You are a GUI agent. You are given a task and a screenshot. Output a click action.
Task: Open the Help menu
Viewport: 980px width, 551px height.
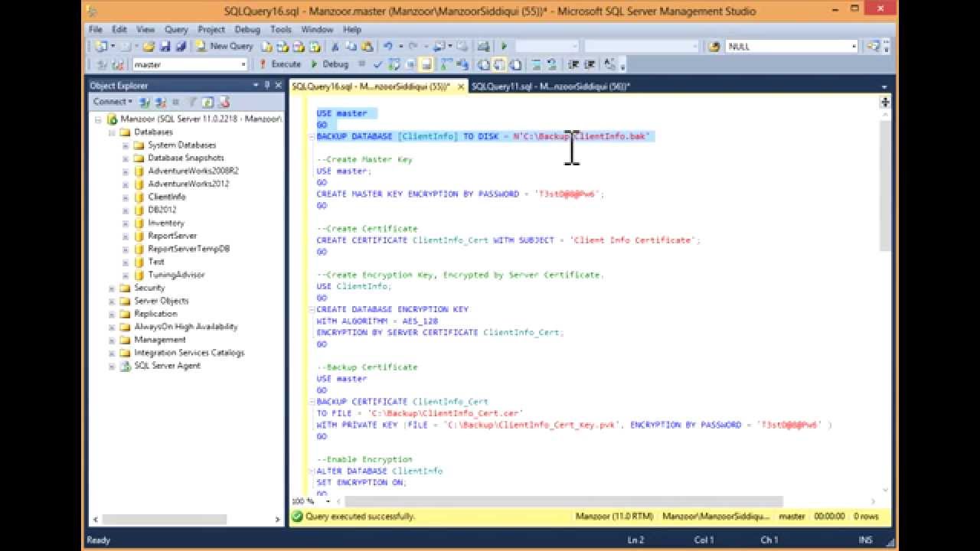pos(352,29)
